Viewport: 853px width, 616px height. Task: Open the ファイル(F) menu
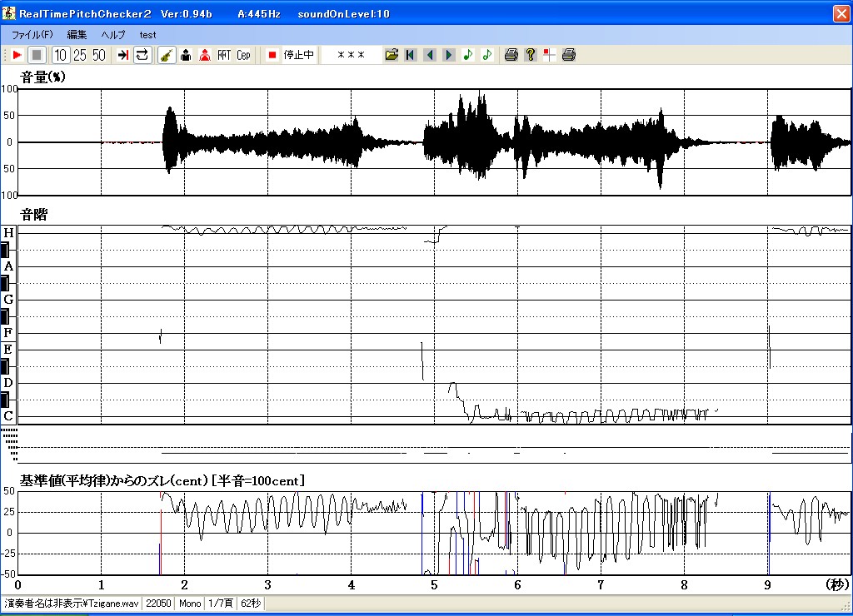click(32, 35)
